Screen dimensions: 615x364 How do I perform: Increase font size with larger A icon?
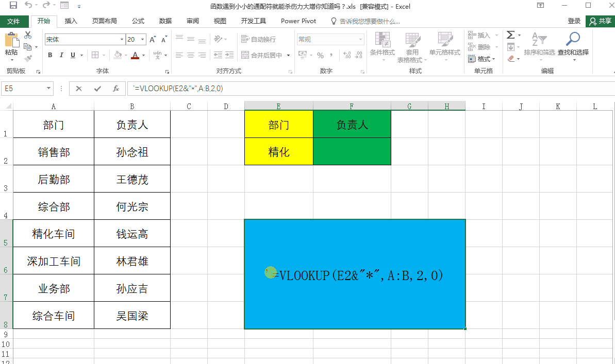tap(153, 39)
